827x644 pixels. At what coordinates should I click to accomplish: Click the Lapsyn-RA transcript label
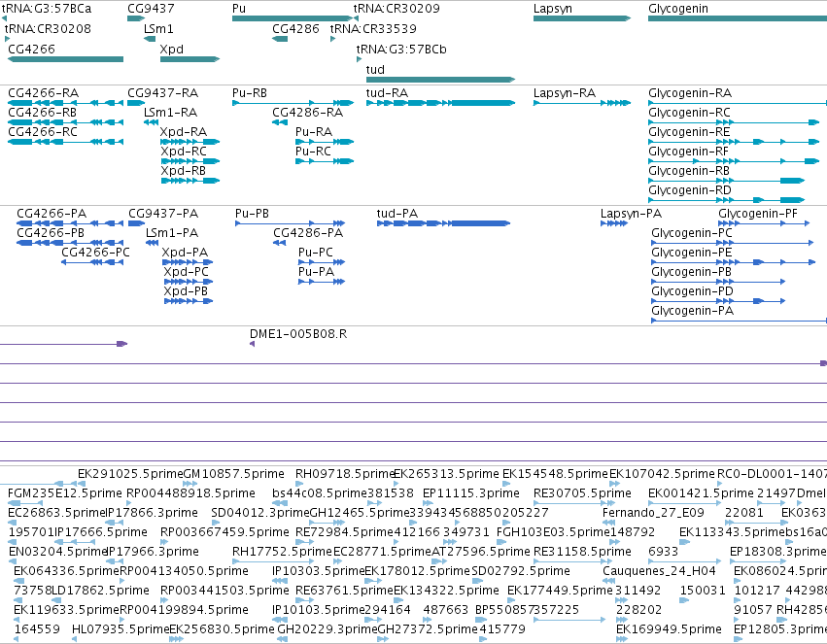coord(565,92)
